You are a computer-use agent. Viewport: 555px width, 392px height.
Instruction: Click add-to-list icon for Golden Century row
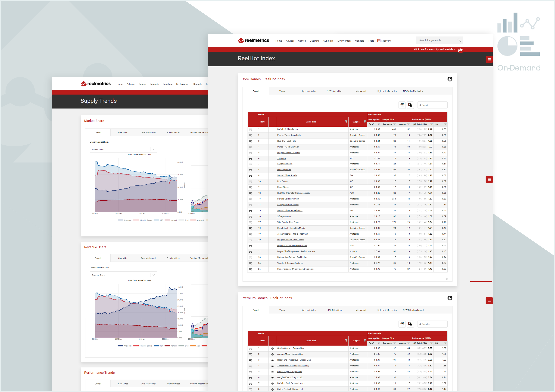pyautogui.click(x=250, y=349)
